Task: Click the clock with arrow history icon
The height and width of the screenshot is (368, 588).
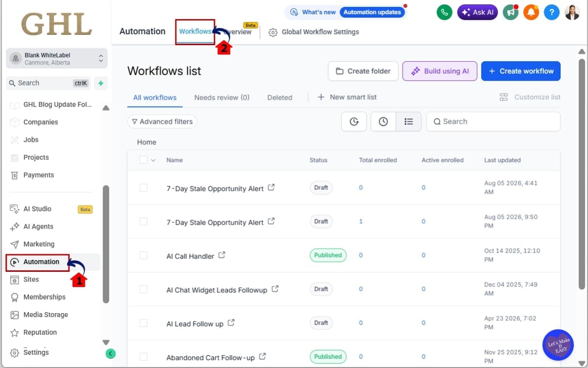Action: pyautogui.click(x=354, y=122)
